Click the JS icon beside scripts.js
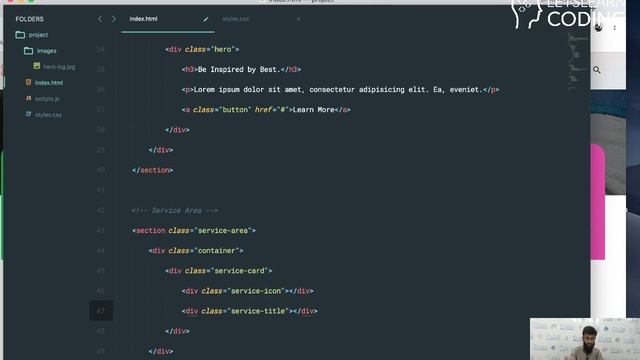This screenshot has height=360, width=640. tap(29, 98)
